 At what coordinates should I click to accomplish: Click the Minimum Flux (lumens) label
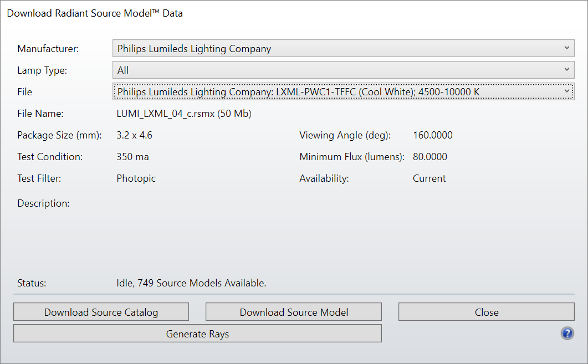[x=352, y=157]
